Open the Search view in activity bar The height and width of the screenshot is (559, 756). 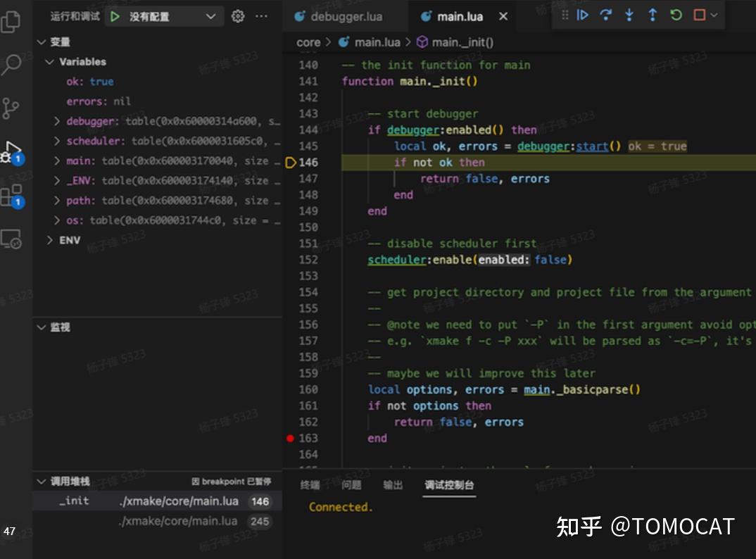[11, 64]
